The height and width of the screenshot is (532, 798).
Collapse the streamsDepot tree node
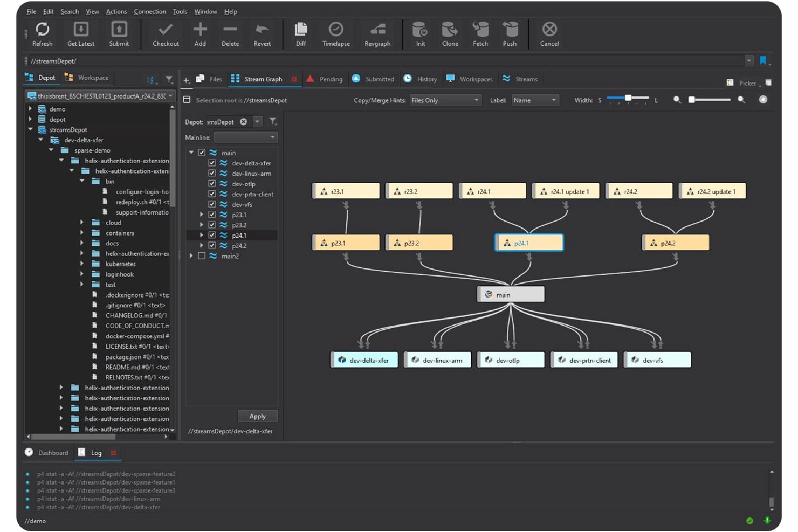(30, 129)
